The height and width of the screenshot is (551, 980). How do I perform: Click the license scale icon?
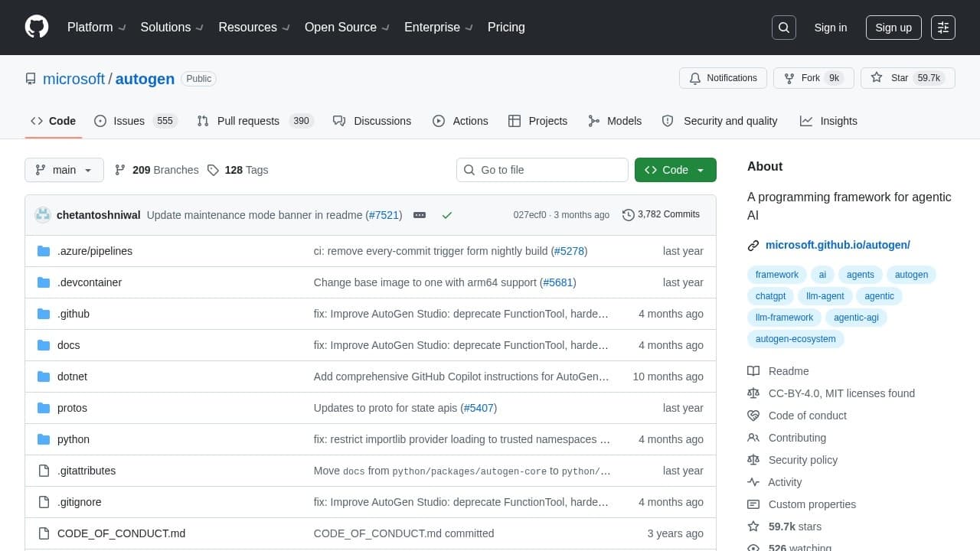coord(753,393)
